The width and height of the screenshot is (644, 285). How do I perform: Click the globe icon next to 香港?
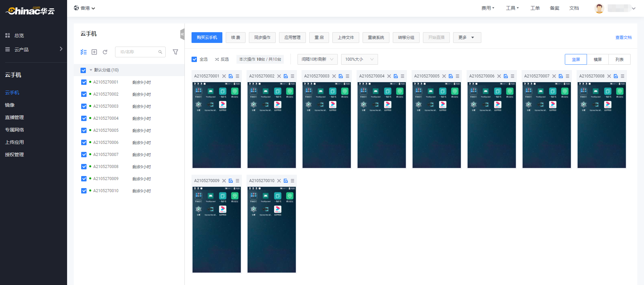(x=76, y=8)
